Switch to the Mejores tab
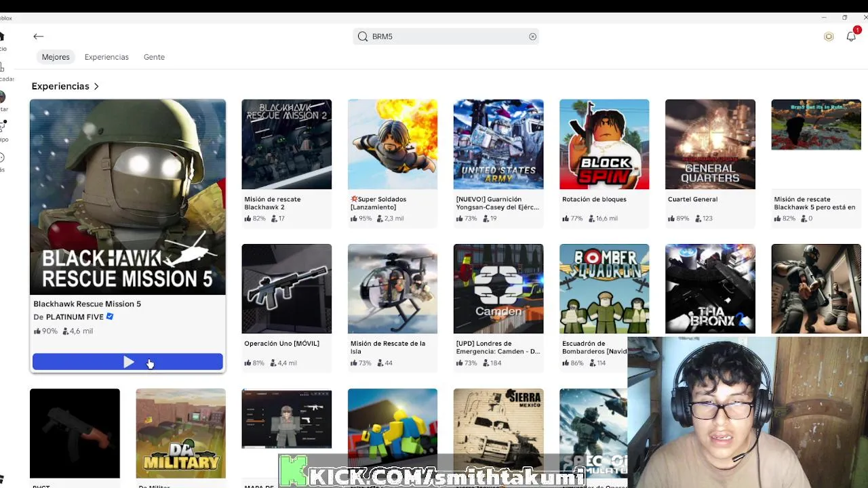 pyautogui.click(x=56, y=57)
